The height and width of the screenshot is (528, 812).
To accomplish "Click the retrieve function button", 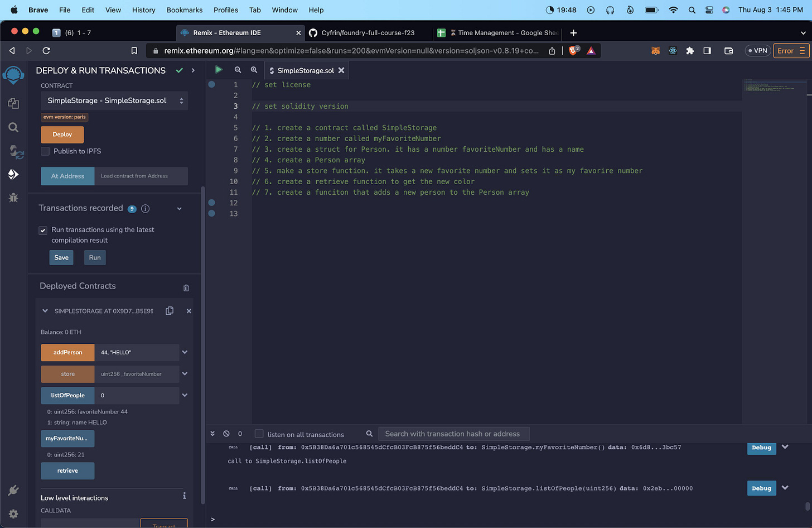I will click(x=67, y=471).
